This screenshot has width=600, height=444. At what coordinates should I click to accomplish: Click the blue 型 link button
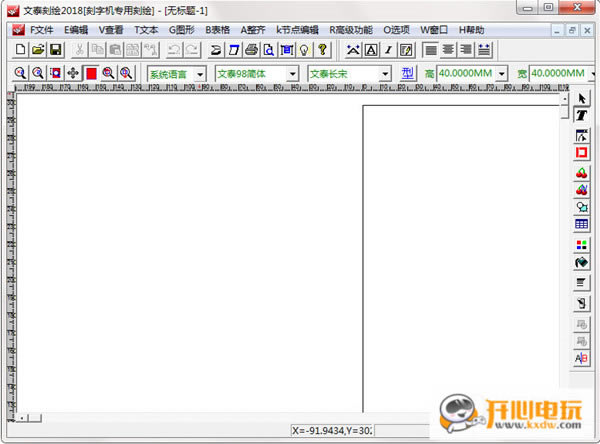pyautogui.click(x=408, y=73)
